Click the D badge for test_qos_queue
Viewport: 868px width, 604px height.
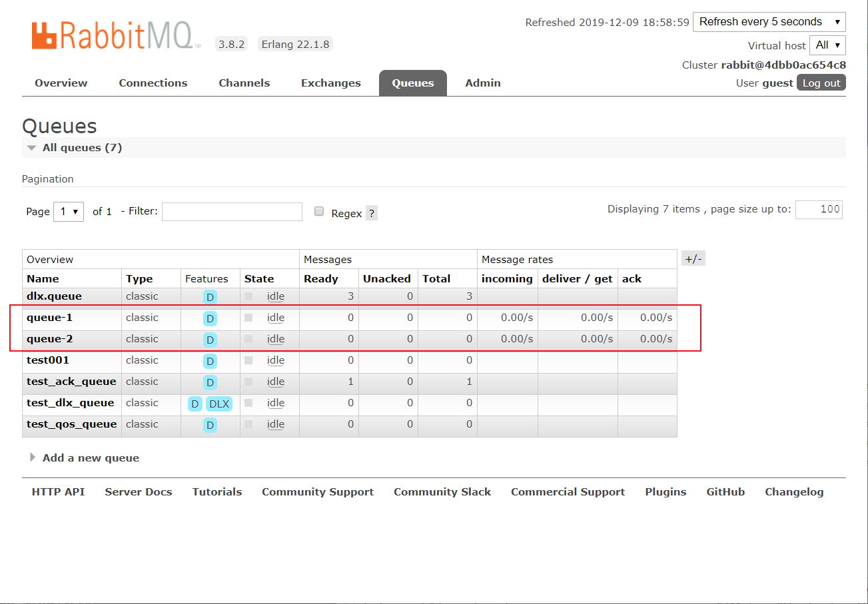click(x=210, y=425)
